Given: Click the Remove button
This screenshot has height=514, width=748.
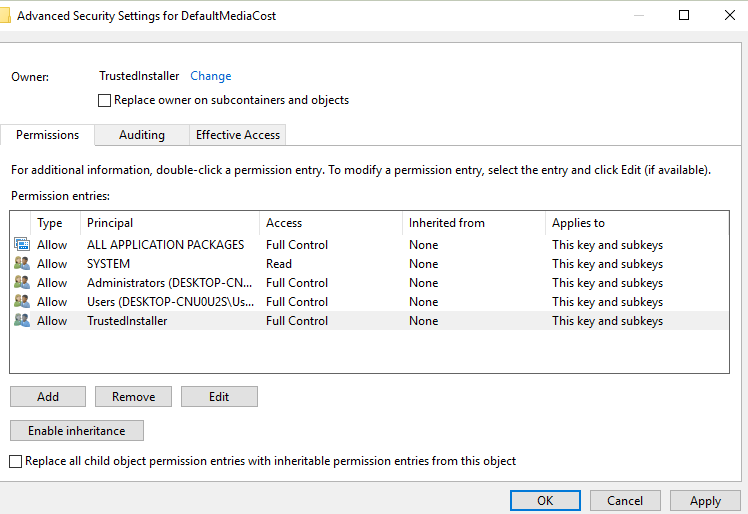Looking at the screenshot, I should (x=133, y=397).
